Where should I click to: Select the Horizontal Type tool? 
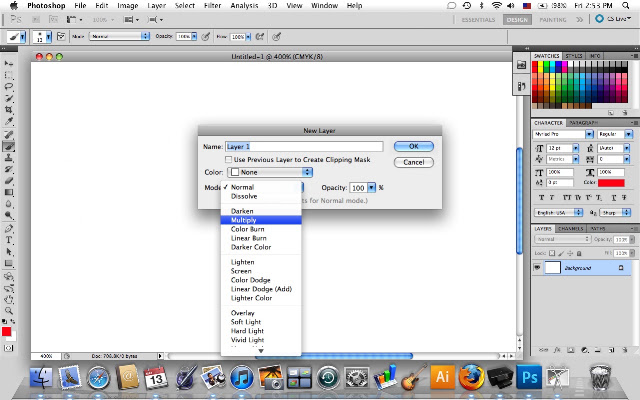[9, 240]
